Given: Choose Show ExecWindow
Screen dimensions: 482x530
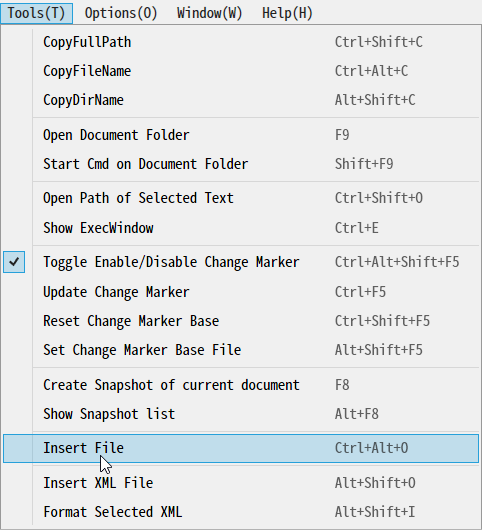Looking at the screenshot, I should (241, 228).
